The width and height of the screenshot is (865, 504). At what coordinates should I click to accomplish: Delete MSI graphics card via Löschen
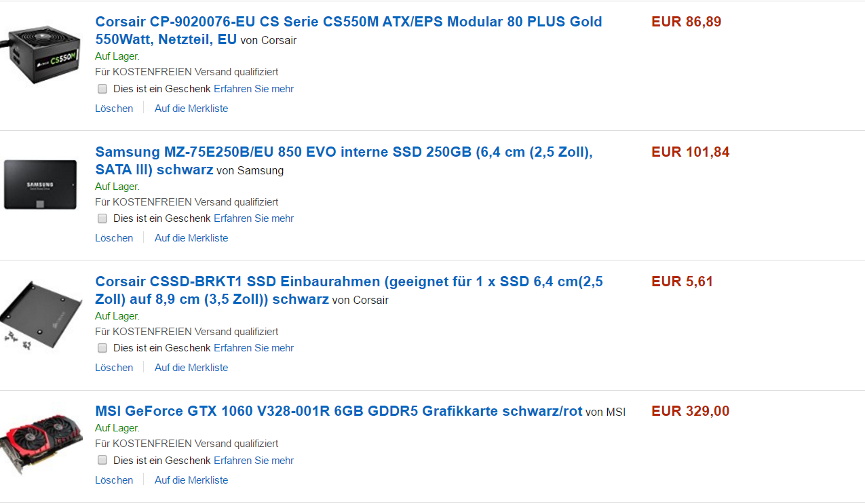114,480
